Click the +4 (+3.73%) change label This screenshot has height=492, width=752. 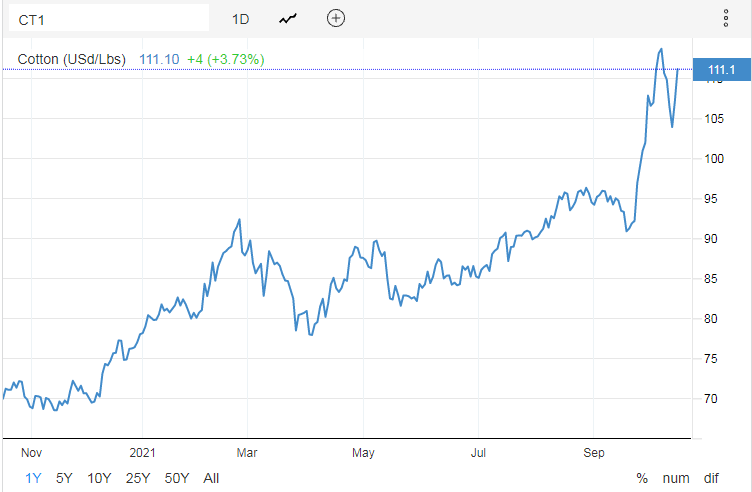pos(226,59)
